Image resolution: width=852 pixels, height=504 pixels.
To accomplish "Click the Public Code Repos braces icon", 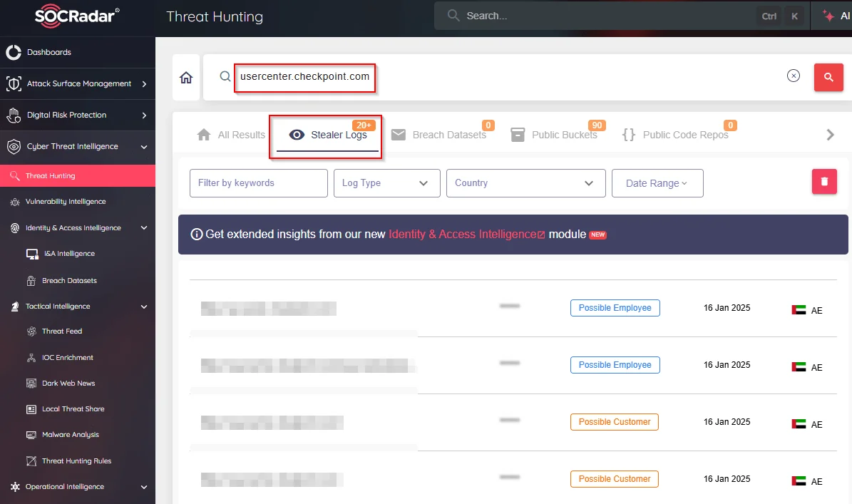I will coord(629,135).
